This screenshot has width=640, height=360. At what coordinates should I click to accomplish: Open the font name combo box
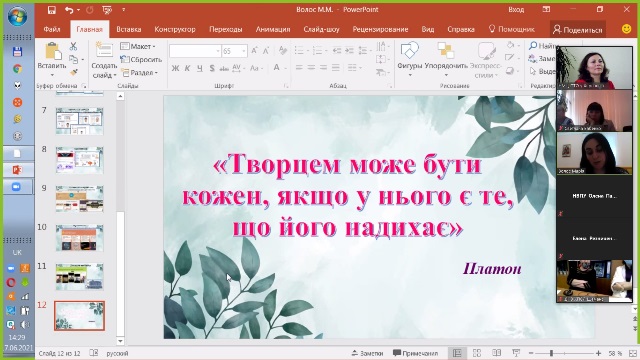[195, 51]
